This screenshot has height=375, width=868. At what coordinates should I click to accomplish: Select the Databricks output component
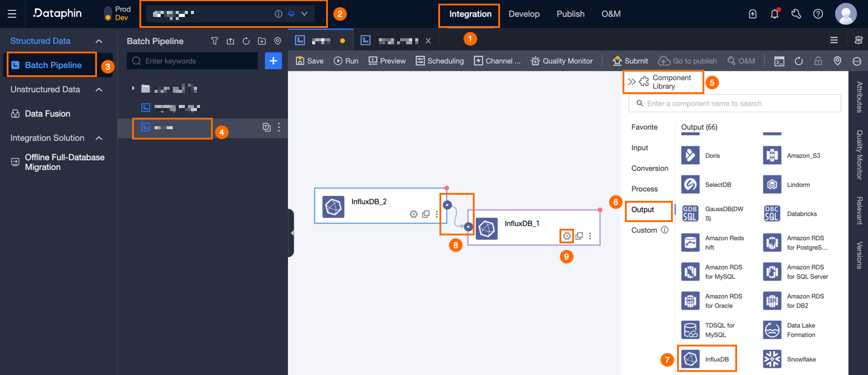point(791,214)
